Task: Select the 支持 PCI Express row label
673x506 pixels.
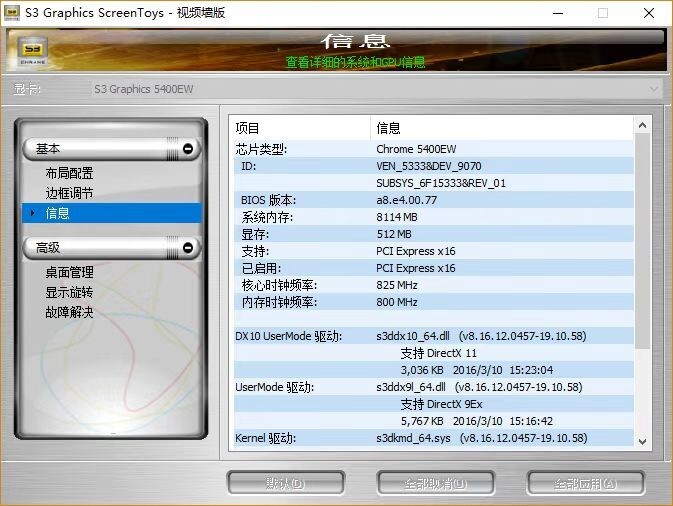Action: pyautogui.click(x=255, y=251)
